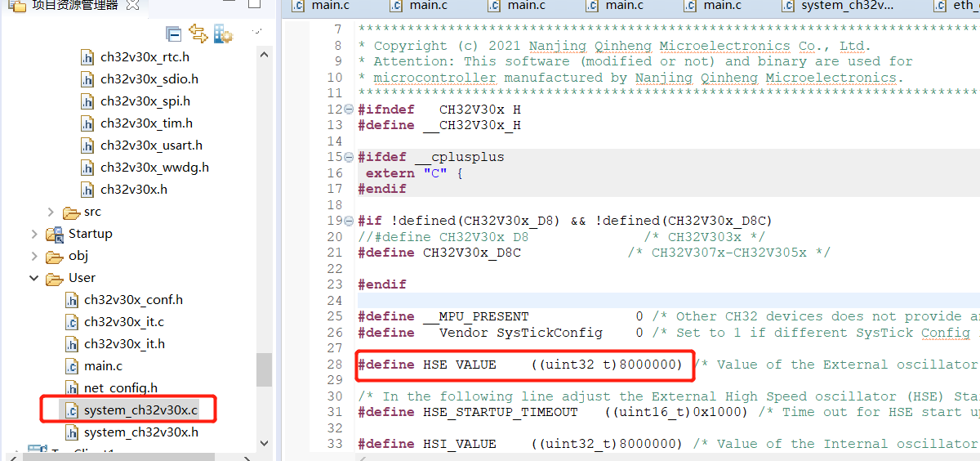This screenshot has width=980, height=461.
Task: Click the Collapse All icon in project explorer
Action: tap(173, 34)
